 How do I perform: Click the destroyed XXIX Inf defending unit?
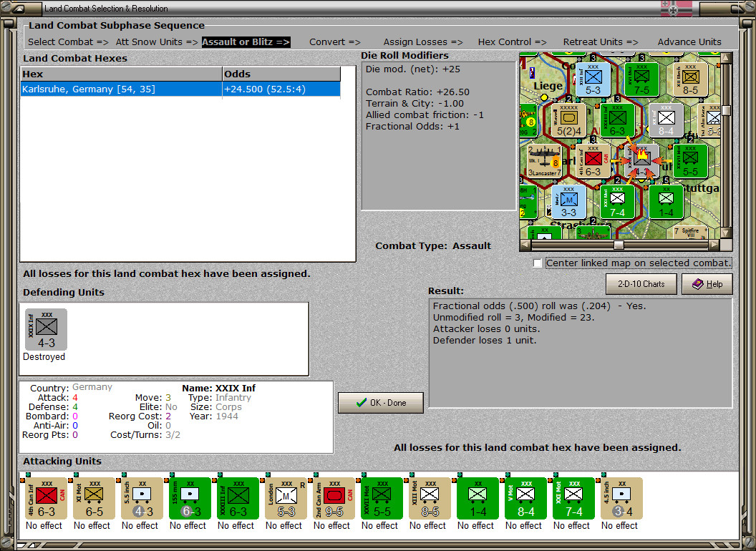[47, 330]
